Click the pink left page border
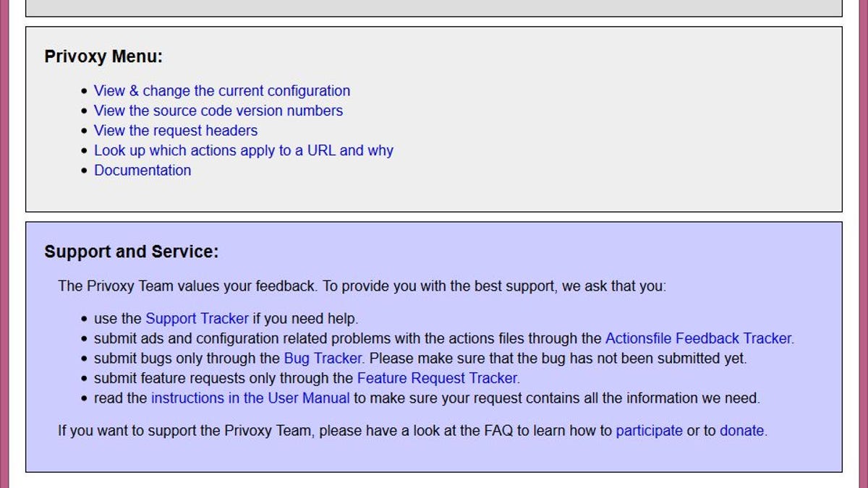The image size is (868, 488). [x=4, y=244]
